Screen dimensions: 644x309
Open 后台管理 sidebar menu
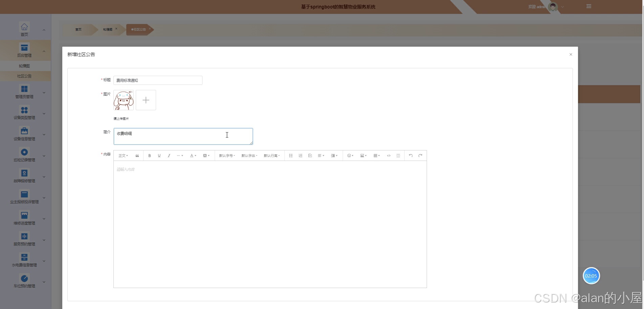[x=25, y=51]
